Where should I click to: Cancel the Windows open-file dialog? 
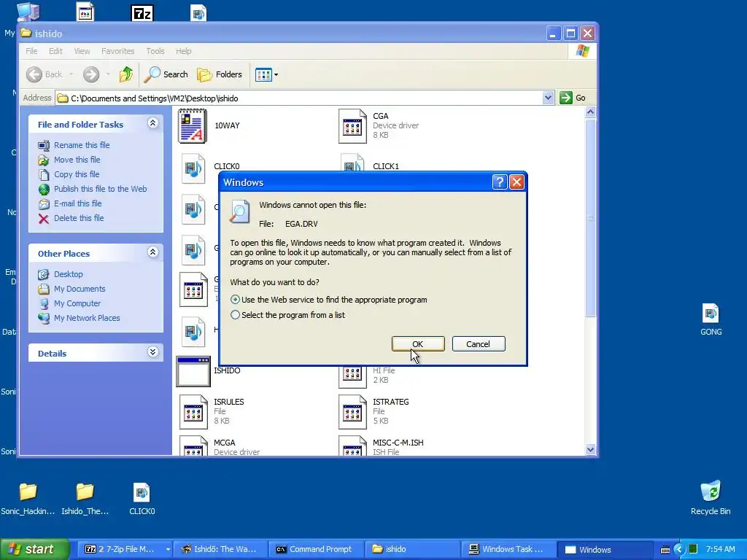pos(479,344)
